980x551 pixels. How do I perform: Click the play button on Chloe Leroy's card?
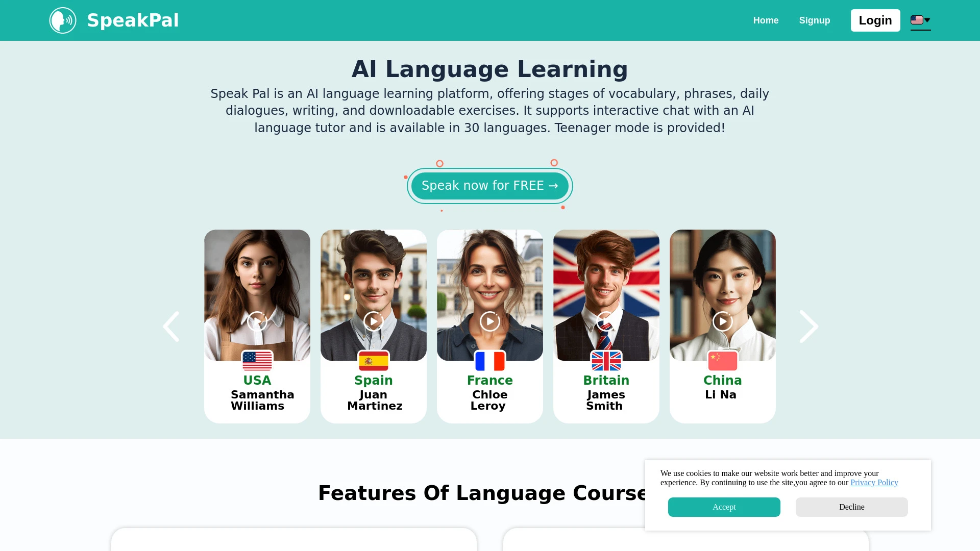(x=489, y=321)
